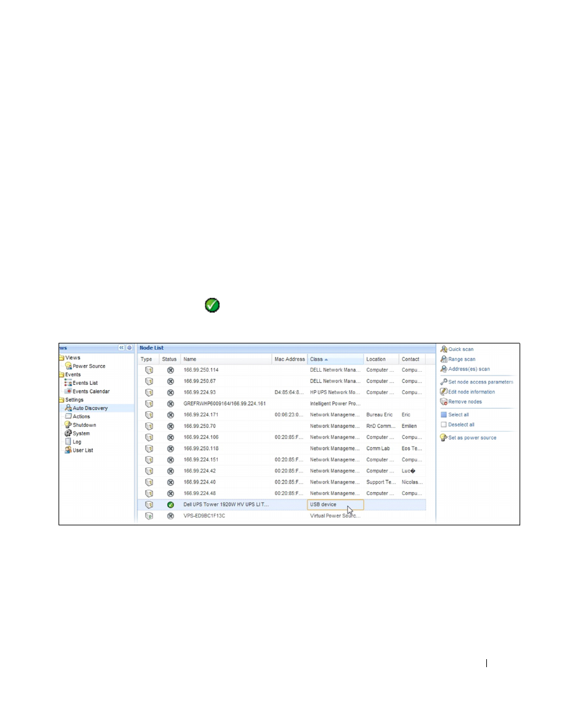Sort node list by Name column header

pyautogui.click(x=226, y=359)
